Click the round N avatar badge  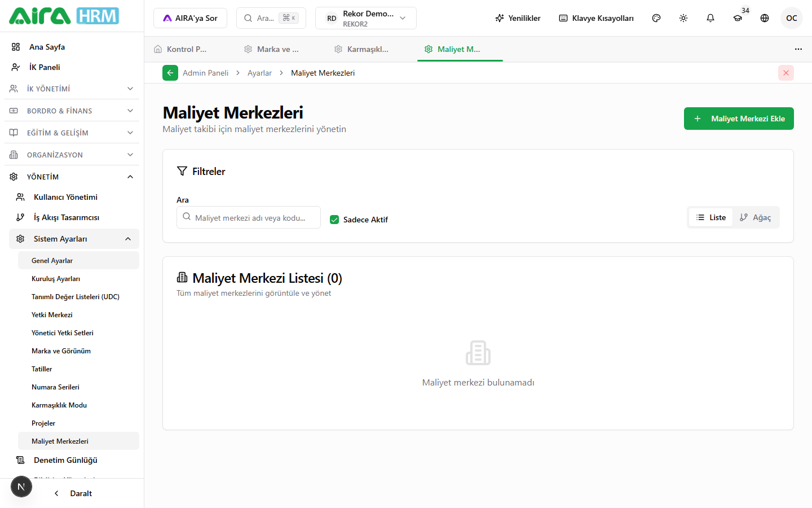point(21,487)
